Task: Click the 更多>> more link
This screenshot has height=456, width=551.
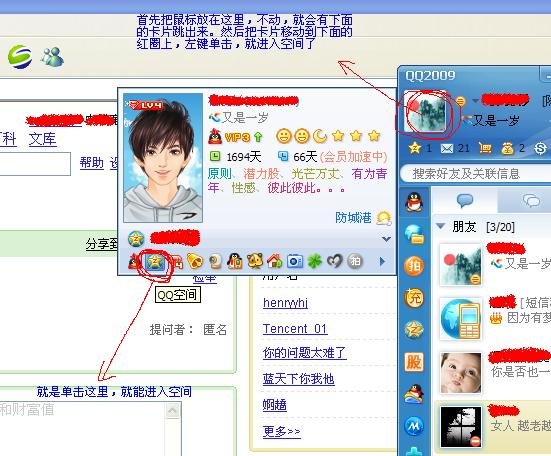Action: [x=281, y=431]
